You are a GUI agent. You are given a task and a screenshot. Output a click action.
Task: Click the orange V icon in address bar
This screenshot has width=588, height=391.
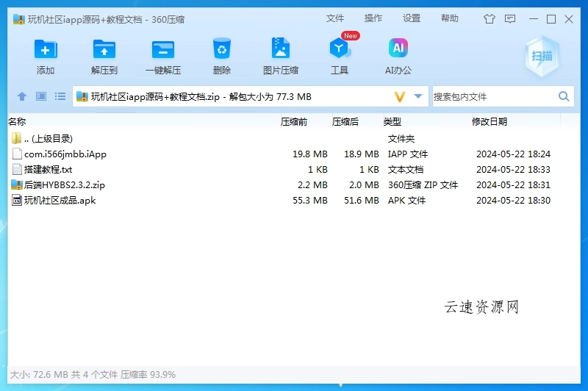pyautogui.click(x=400, y=97)
